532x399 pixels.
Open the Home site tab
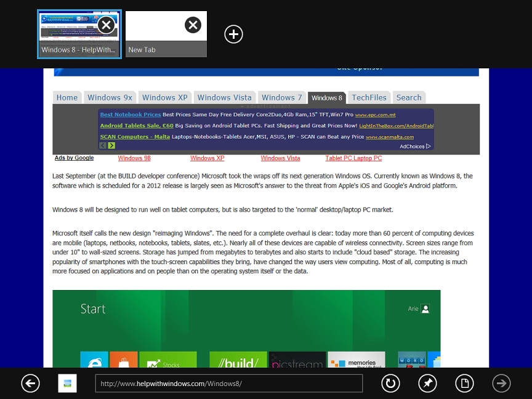tap(67, 97)
